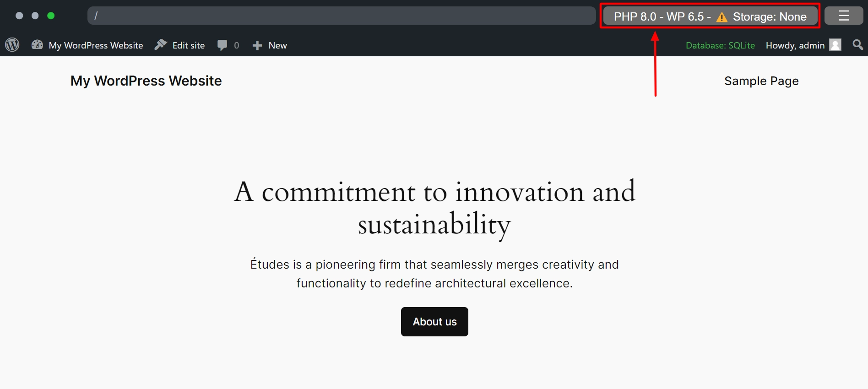Open the comments bubble icon
This screenshot has width=868, height=389.
[x=222, y=45]
